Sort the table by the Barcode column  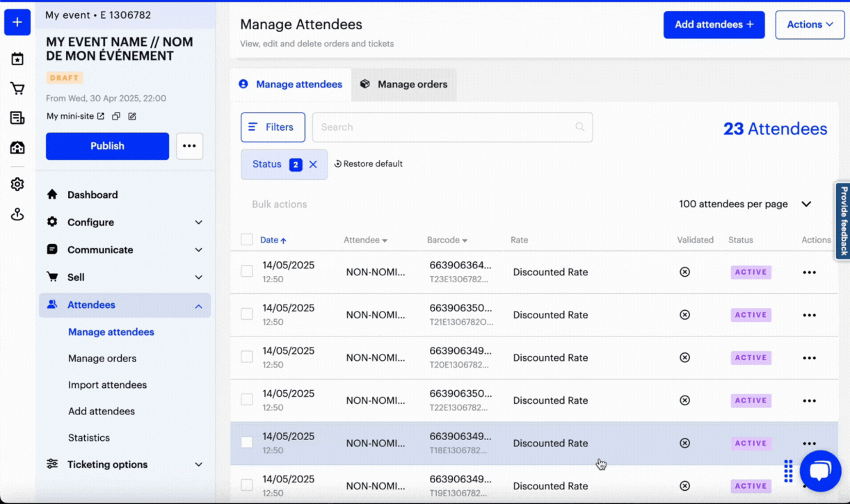pos(447,240)
